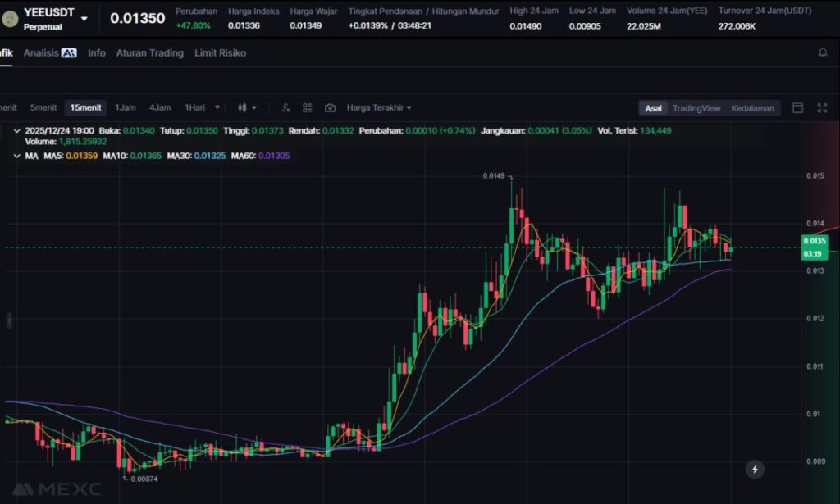Open the Aturan Trading tab
Screen dimensions: 840x504
point(149,52)
